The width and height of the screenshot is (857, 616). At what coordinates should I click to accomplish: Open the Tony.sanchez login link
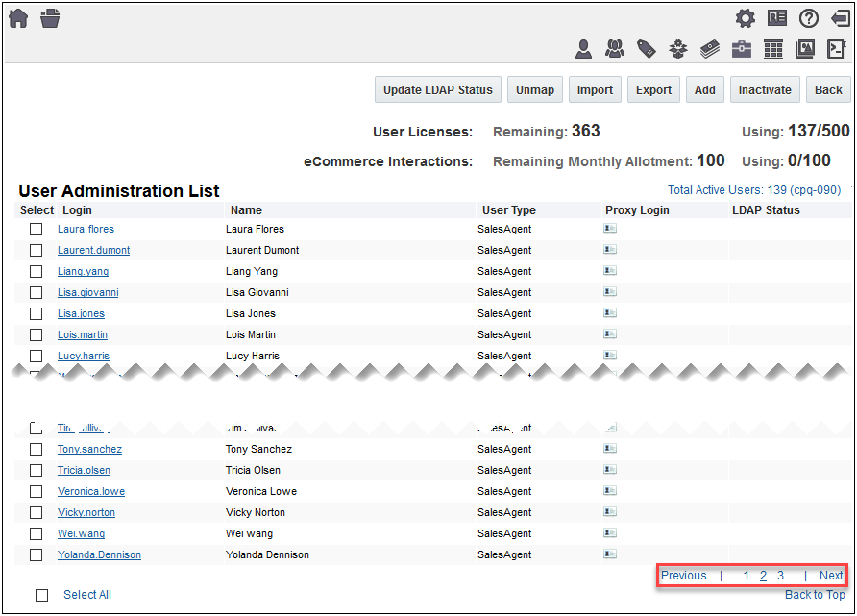89,449
